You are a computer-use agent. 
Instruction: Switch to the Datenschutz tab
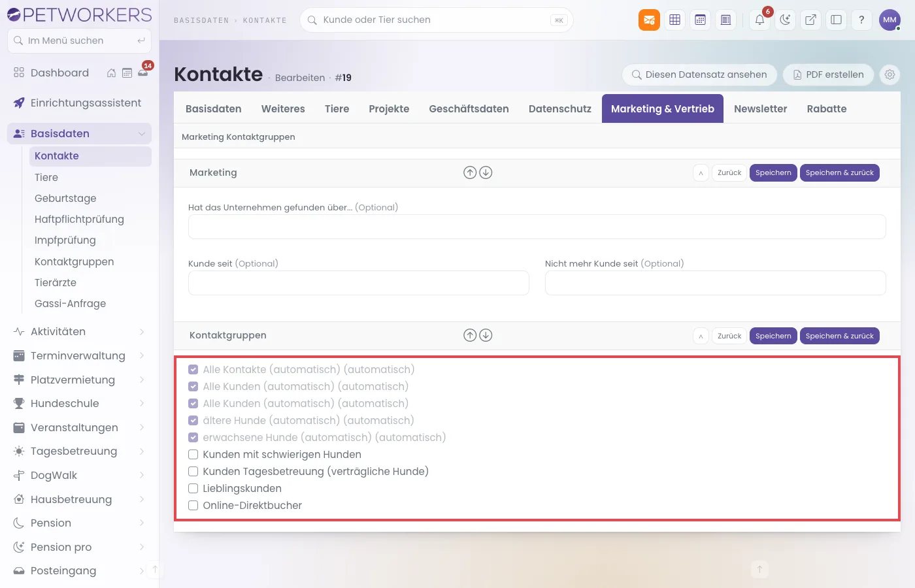[560, 108]
